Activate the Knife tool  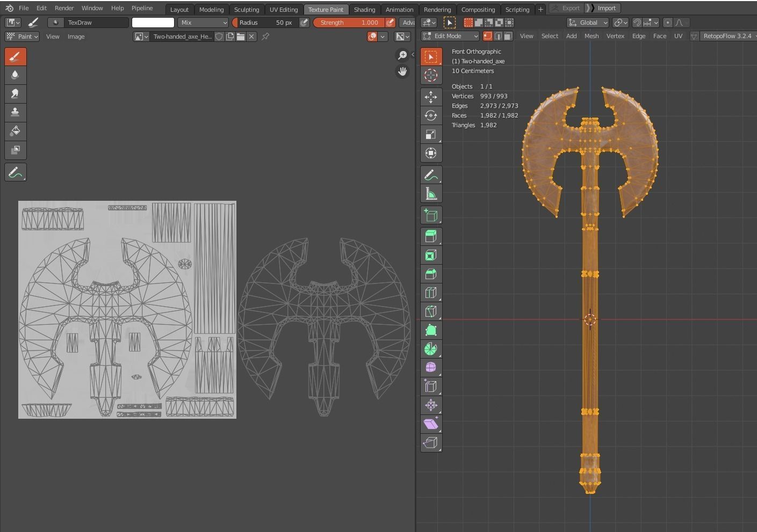pyautogui.click(x=431, y=311)
